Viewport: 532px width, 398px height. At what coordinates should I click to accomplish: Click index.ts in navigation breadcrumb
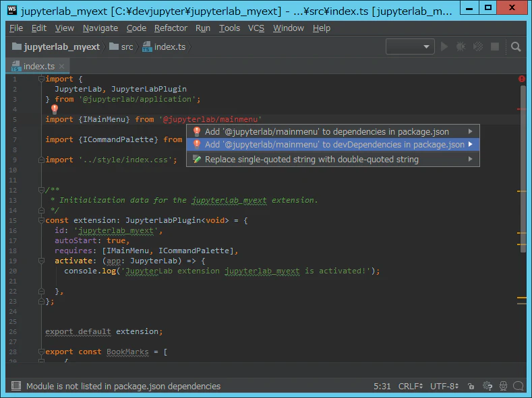(165, 46)
